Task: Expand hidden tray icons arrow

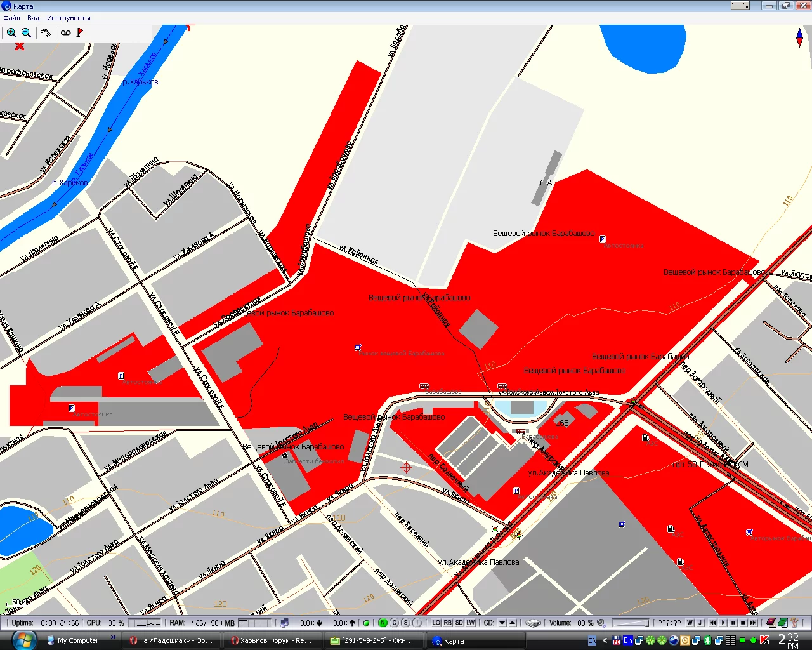Action: [605, 640]
